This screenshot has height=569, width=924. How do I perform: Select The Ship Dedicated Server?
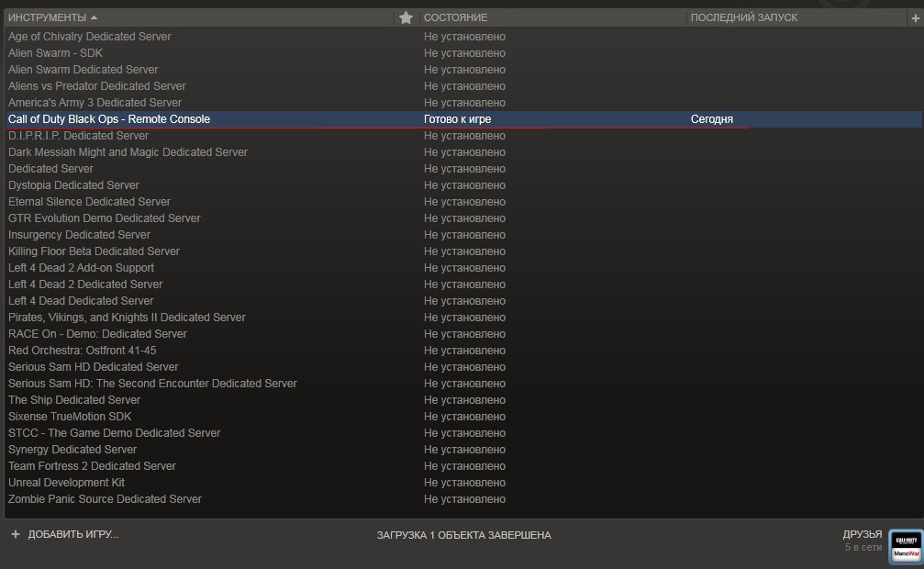click(74, 400)
